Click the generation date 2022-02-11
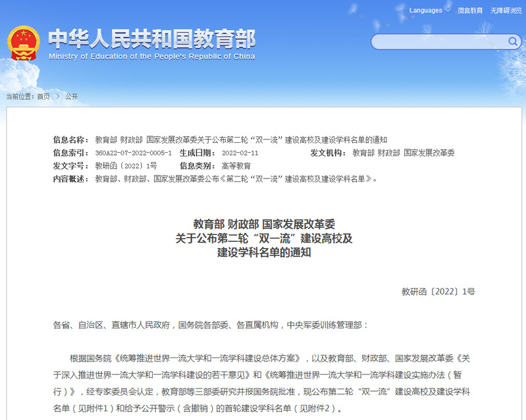The image size is (526, 420). tap(240, 153)
